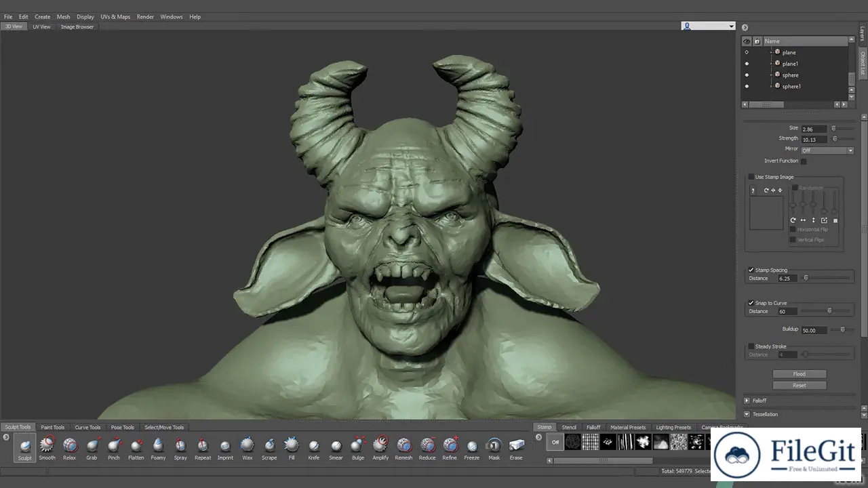Toggle visibility of the plane1 object
The image size is (868, 488).
click(747, 64)
